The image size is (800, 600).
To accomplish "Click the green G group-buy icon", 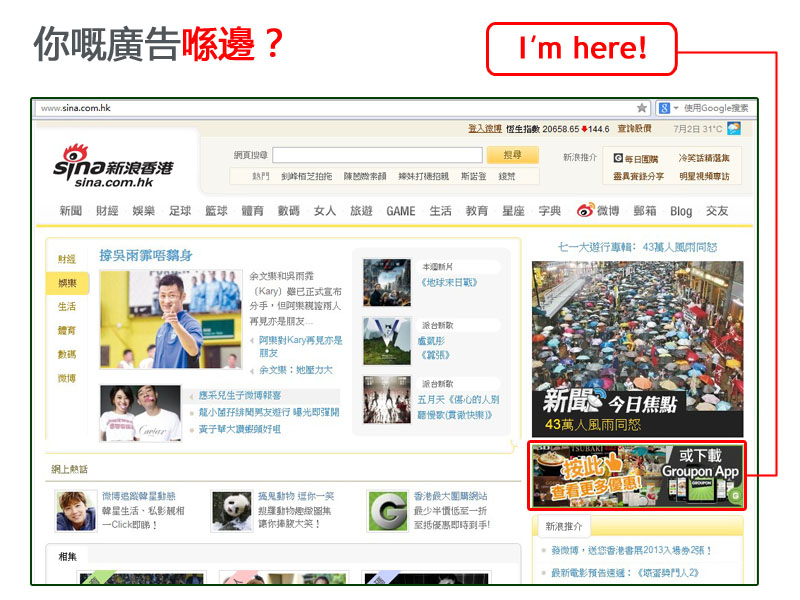I will [390, 508].
